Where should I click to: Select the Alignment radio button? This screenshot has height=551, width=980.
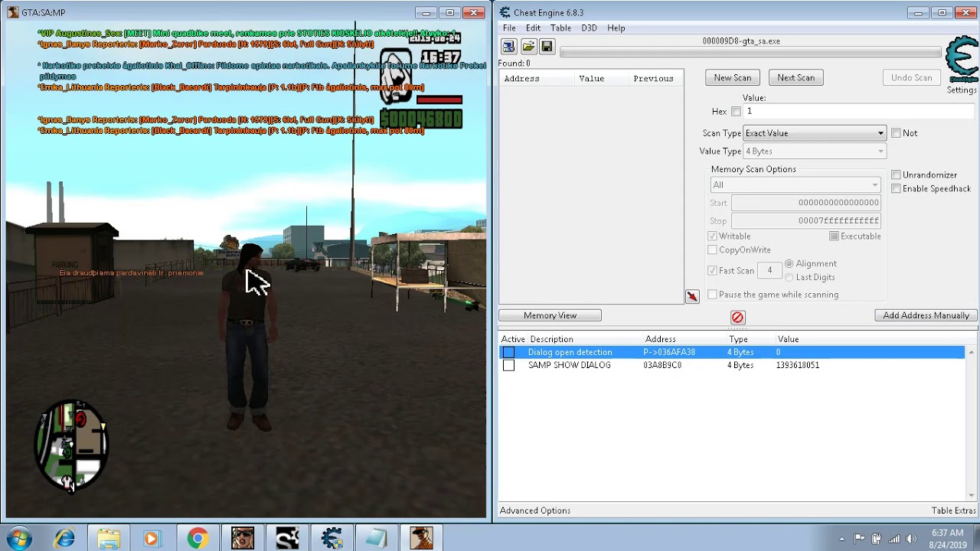[x=789, y=264]
